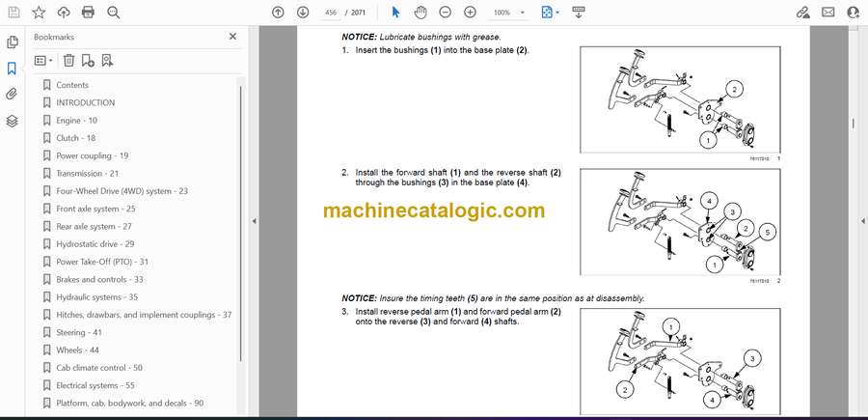
Task: Open the INTRODUCTION bookmark
Action: 85,102
